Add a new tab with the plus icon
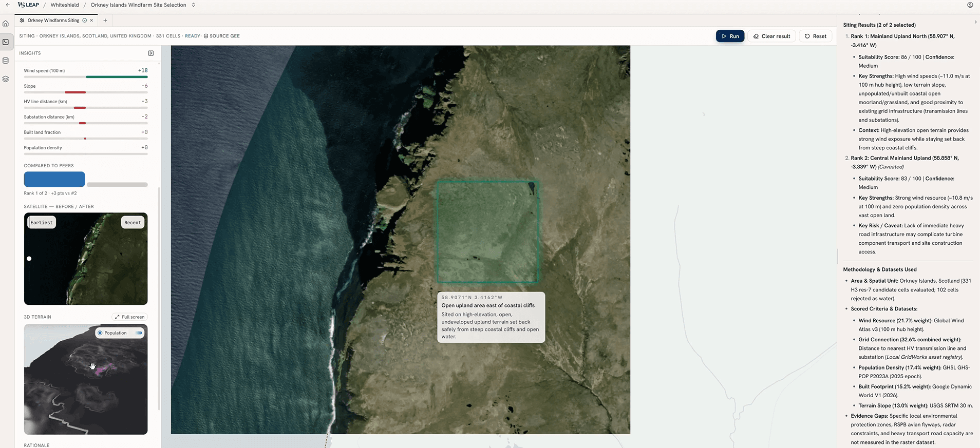980x448 pixels. pyautogui.click(x=105, y=21)
